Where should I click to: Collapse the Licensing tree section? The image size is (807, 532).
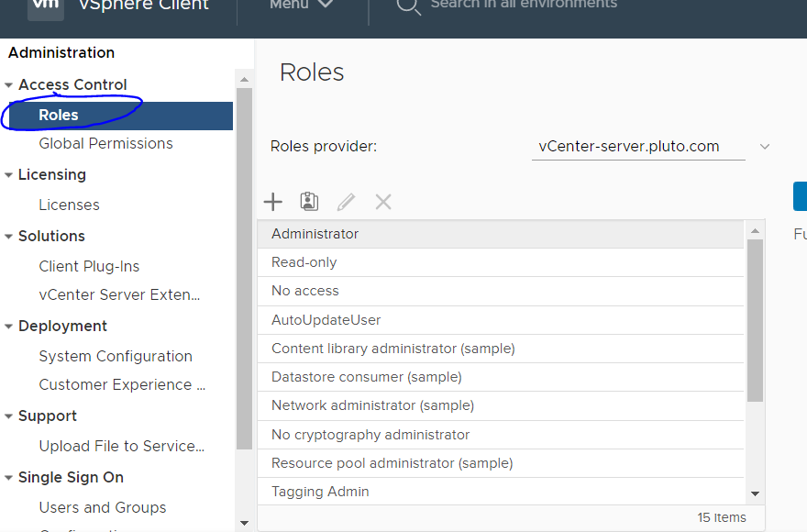pos(9,175)
